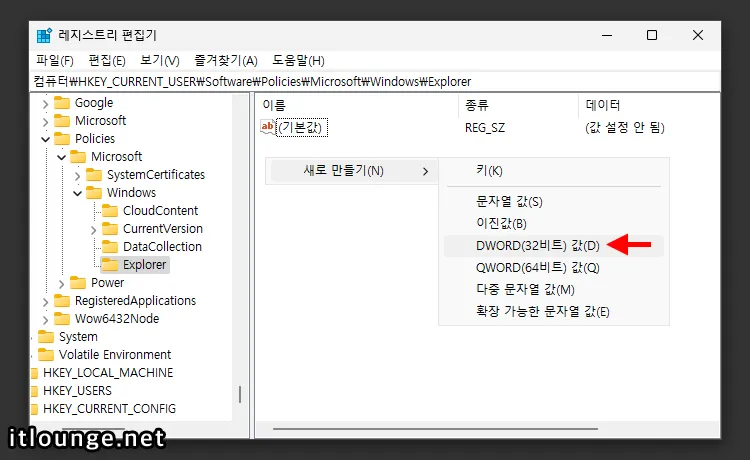Click the Windows folder icon
The image size is (750, 460).
tap(94, 193)
